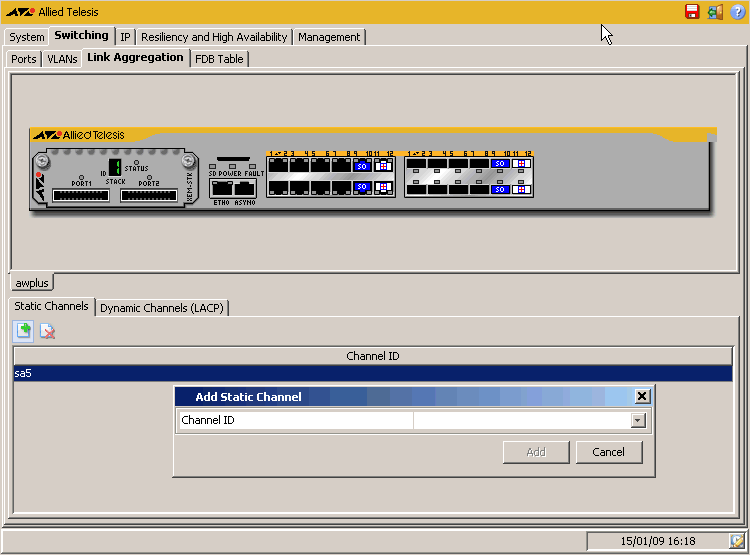750x555 pixels.
Task: Switch to Dynamic Channels (LACP) tab
Action: pos(162,308)
